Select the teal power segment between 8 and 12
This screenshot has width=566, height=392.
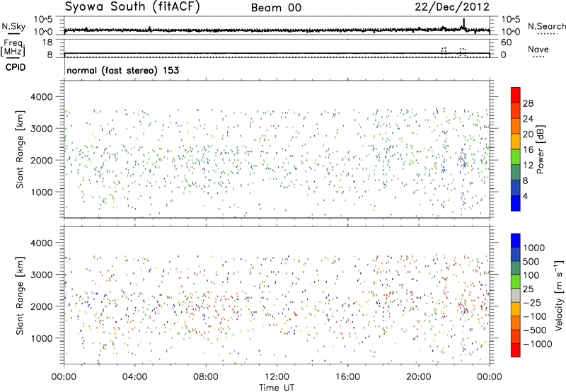(x=516, y=172)
